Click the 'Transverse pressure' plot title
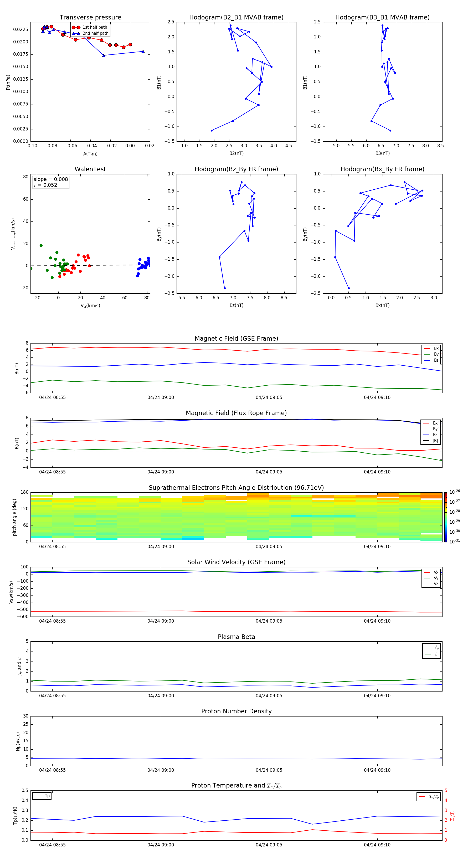Screen dimensions: 473x868 [x=90, y=18]
